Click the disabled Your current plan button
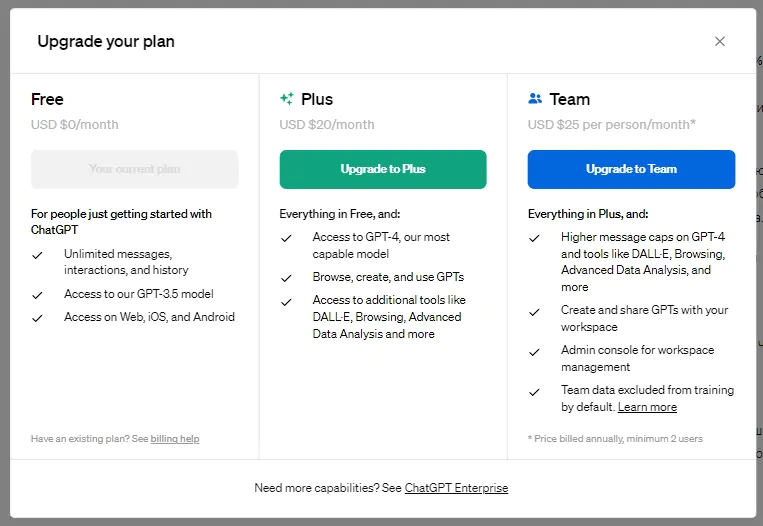Viewport: 763px width, 526px height. click(135, 169)
